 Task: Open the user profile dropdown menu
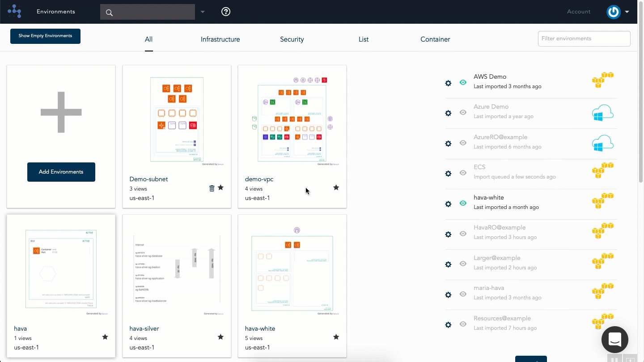618,12
